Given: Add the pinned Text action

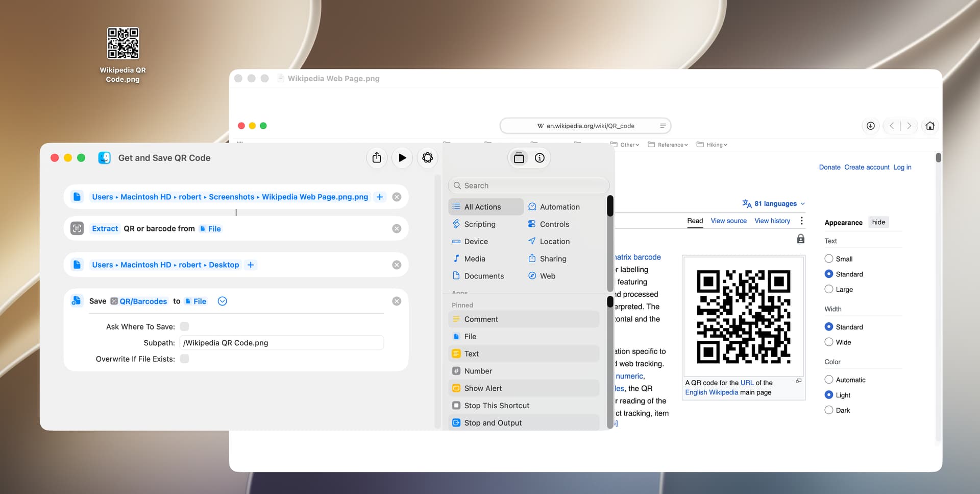Looking at the screenshot, I should point(524,354).
